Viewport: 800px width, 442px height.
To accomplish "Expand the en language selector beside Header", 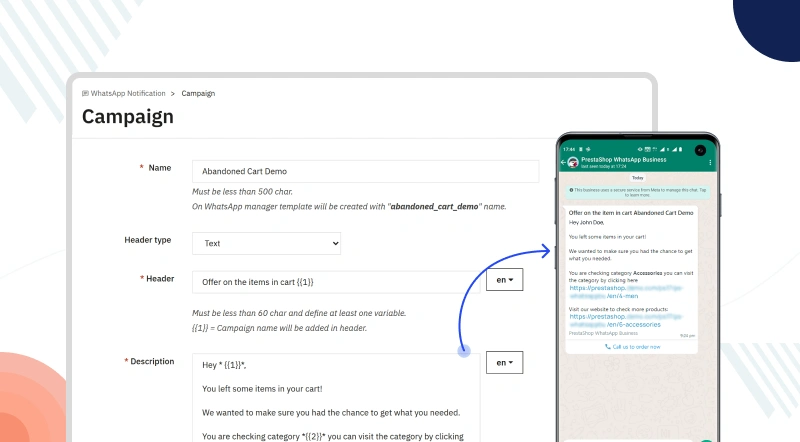I will click(x=505, y=281).
